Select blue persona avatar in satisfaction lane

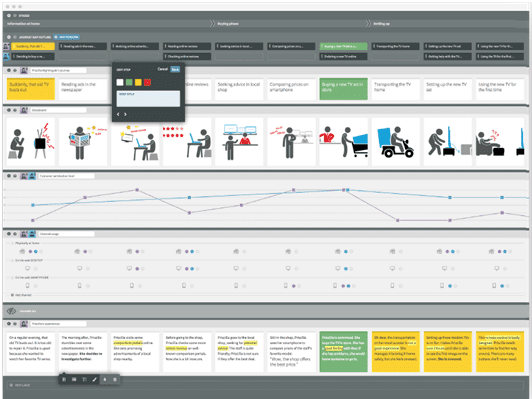pyautogui.click(x=32, y=176)
